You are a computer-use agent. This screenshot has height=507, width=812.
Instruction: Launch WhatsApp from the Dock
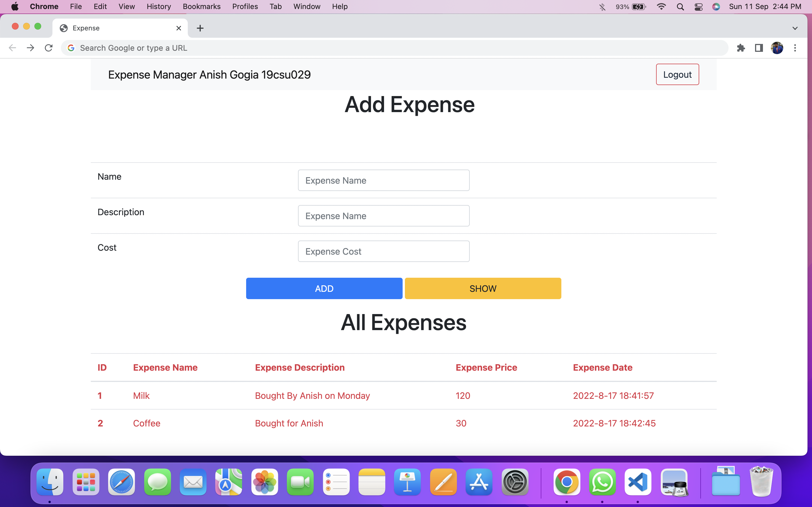(x=602, y=482)
